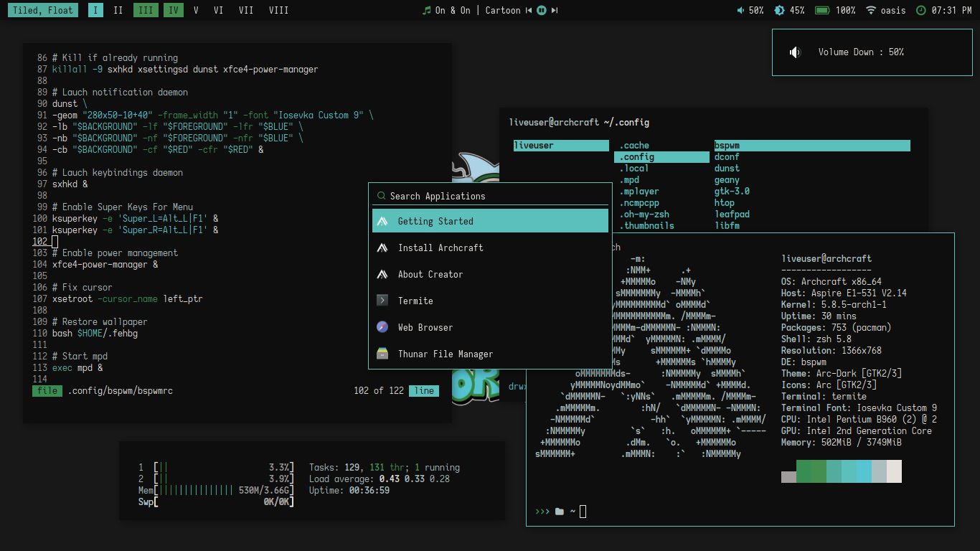Click the 'sxhkd &' line in the editor
980x551 pixels.
[70, 184]
